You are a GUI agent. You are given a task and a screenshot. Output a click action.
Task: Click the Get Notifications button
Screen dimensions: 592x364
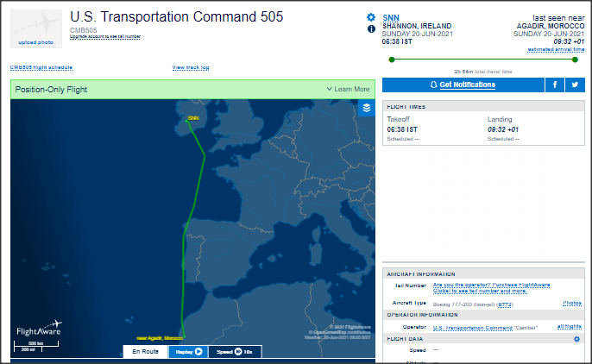click(x=463, y=85)
